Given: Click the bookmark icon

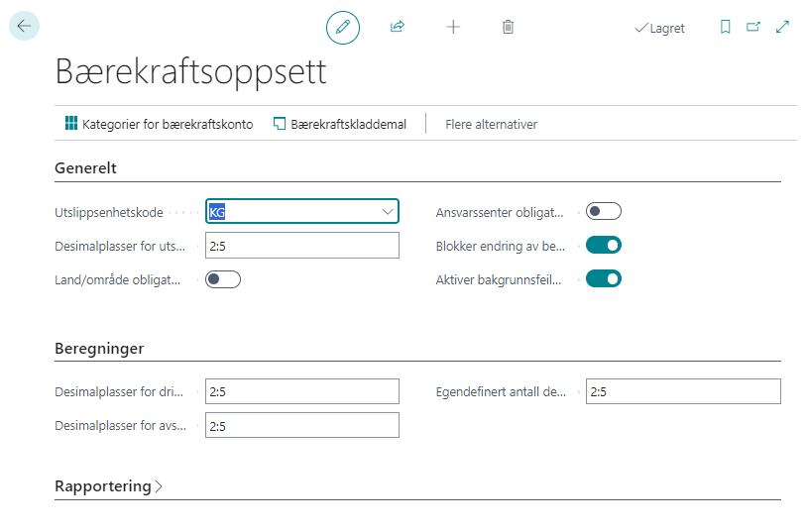Looking at the screenshot, I should pos(725,27).
